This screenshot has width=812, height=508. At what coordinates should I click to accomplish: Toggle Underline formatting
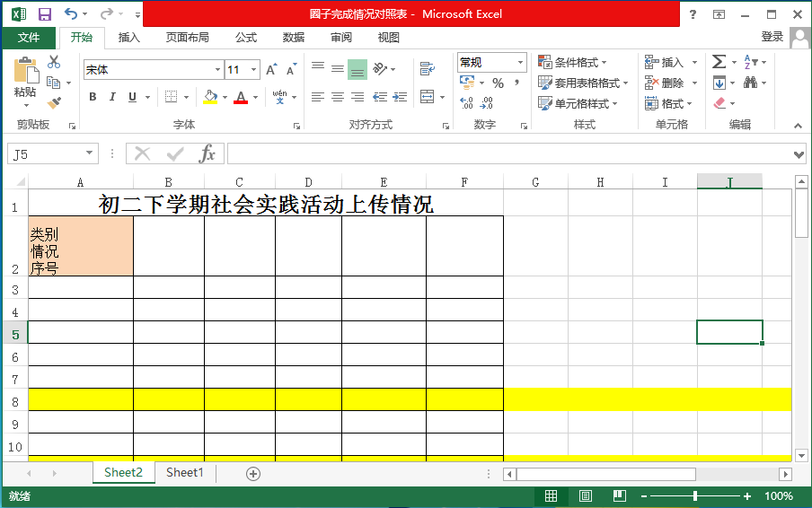tap(132, 97)
